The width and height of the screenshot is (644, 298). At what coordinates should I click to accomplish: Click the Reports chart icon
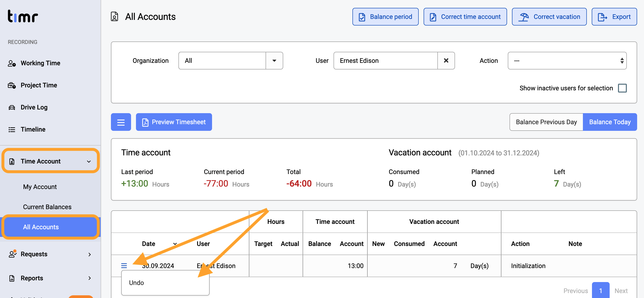(x=12, y=278)
